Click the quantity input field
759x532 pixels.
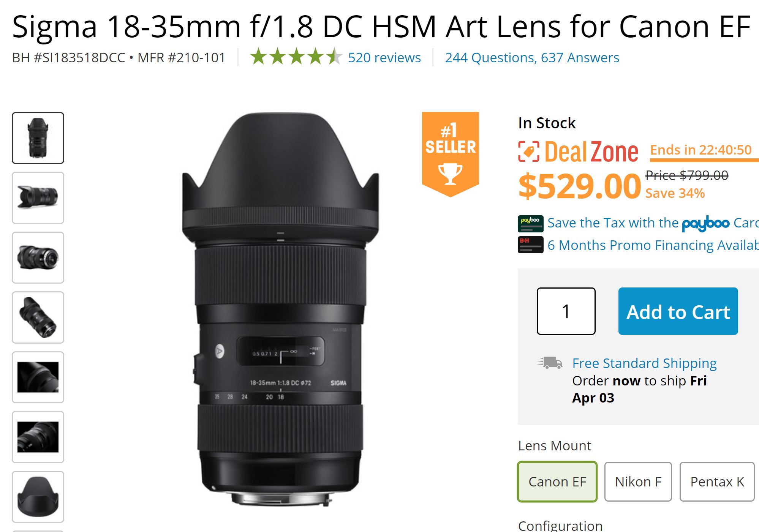click(566, 311)
